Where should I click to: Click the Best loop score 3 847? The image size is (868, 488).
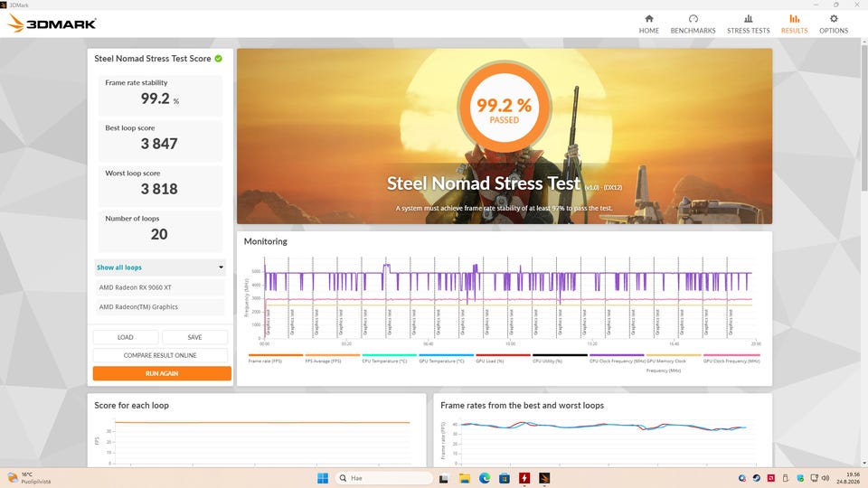pyautogui.click(x=159, y=144)
